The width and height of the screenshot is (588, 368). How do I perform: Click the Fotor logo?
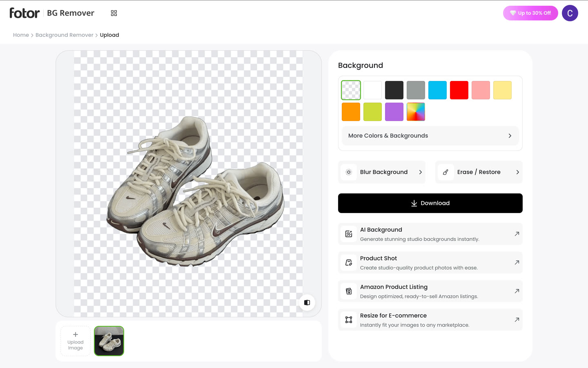(x=24, y=13)
